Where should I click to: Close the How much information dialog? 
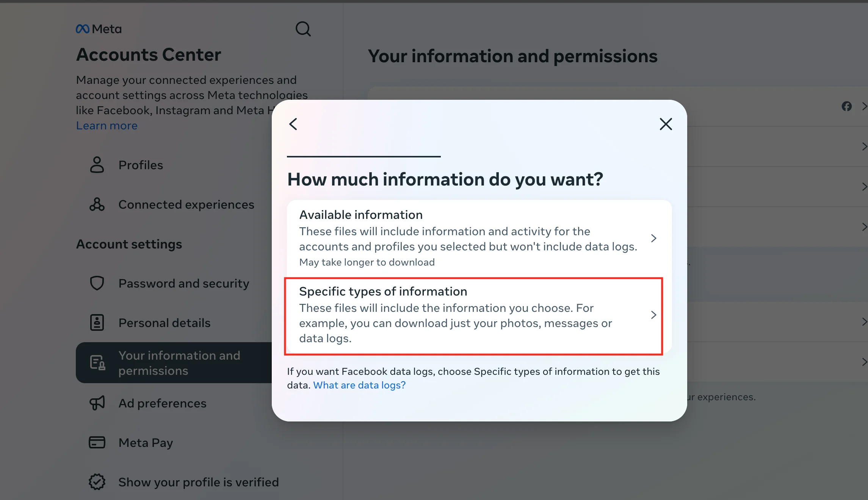(666, 124)
